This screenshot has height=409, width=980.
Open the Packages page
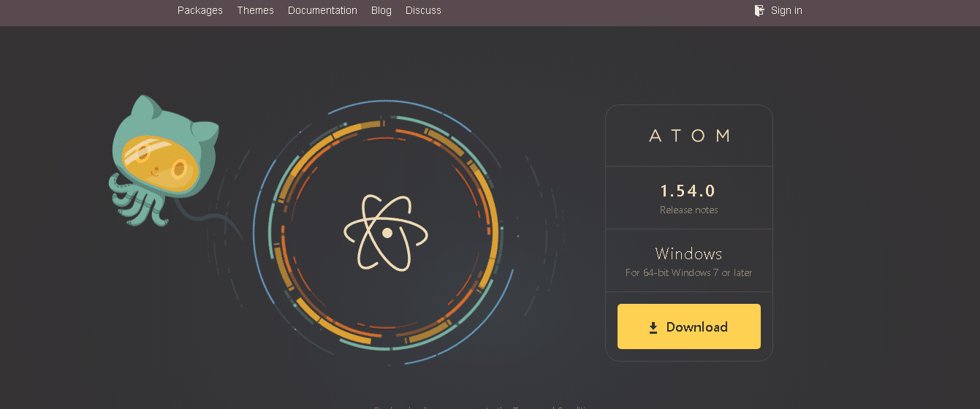pyautogui.click(x=200, y=10)
